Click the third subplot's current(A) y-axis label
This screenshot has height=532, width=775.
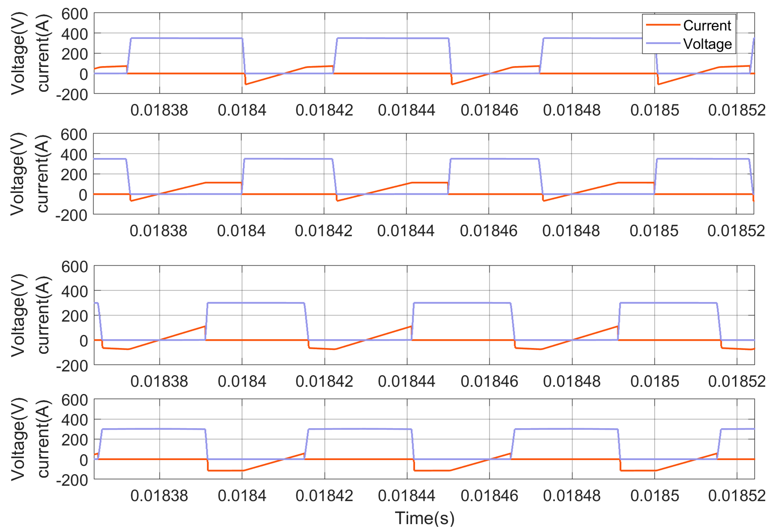click(x=43, y=315)
